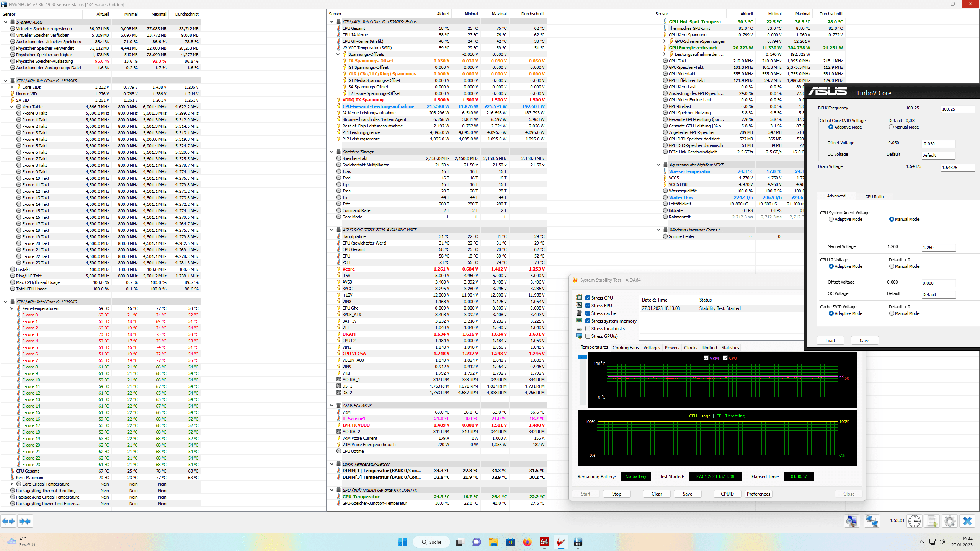Viewport: 980px width, 551px height.
Task: Uncheck Stress system memory
Action: pos(588,321)
